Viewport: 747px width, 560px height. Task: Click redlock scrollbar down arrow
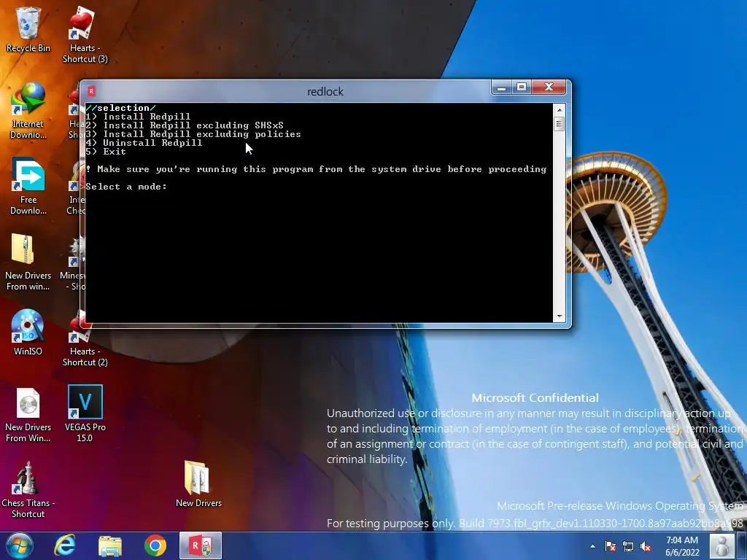click(560, 316)
